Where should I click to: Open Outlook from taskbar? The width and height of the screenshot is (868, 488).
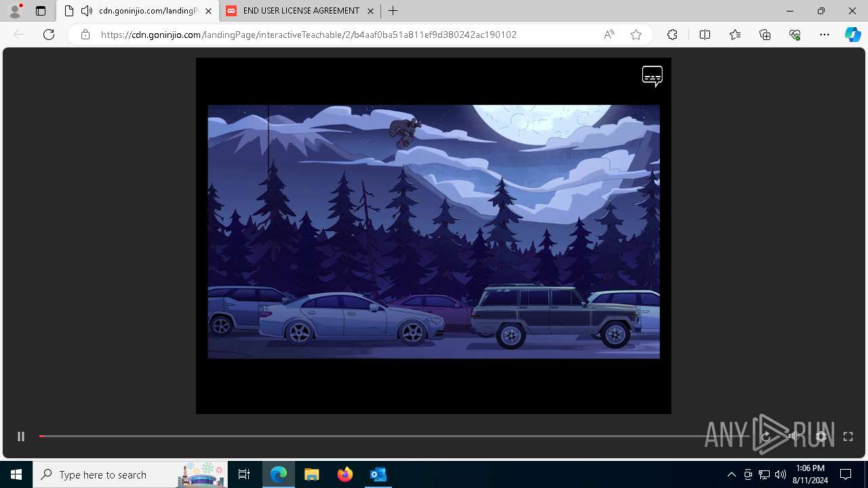(378, 474)
